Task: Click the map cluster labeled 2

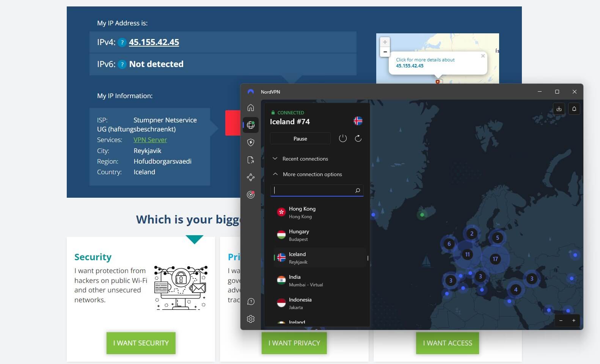Action: [472, 234]
